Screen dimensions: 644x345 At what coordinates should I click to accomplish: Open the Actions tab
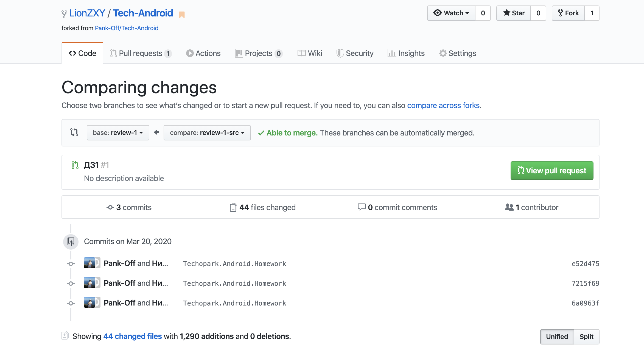pyautogui.click(x=203, y=53)
